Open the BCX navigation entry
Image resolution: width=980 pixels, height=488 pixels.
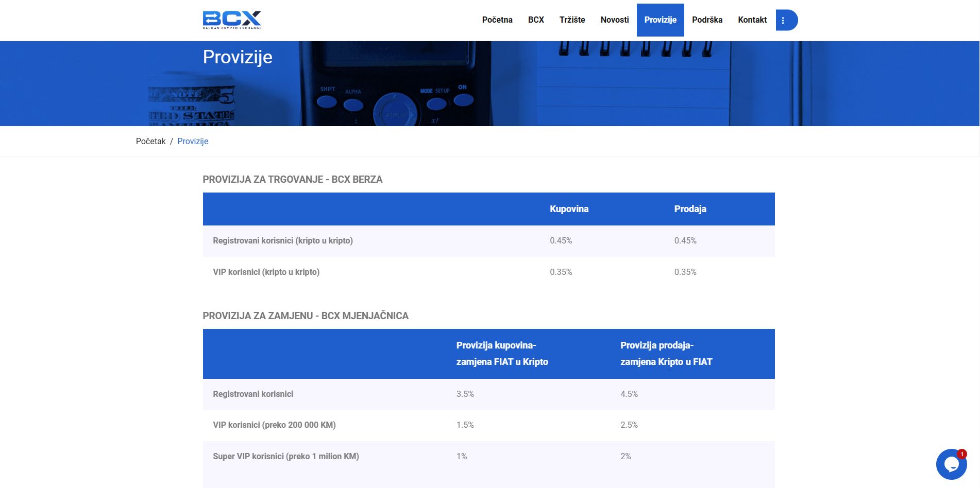point(536,20)
